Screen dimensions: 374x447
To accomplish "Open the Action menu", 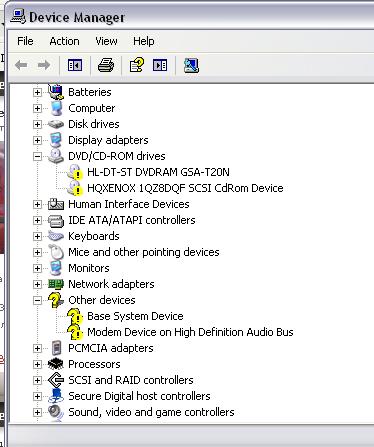I will [64, 41].
